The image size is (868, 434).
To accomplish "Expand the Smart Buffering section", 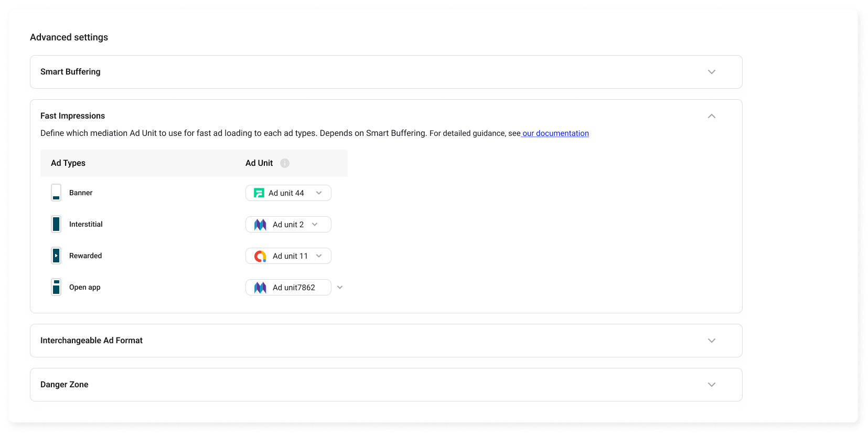I will 711,72.
